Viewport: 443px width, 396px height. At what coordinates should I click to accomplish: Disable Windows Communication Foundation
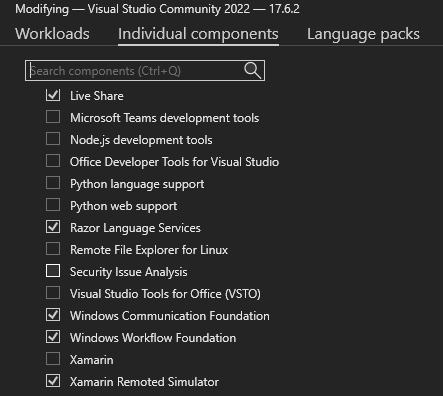point(53,315)
